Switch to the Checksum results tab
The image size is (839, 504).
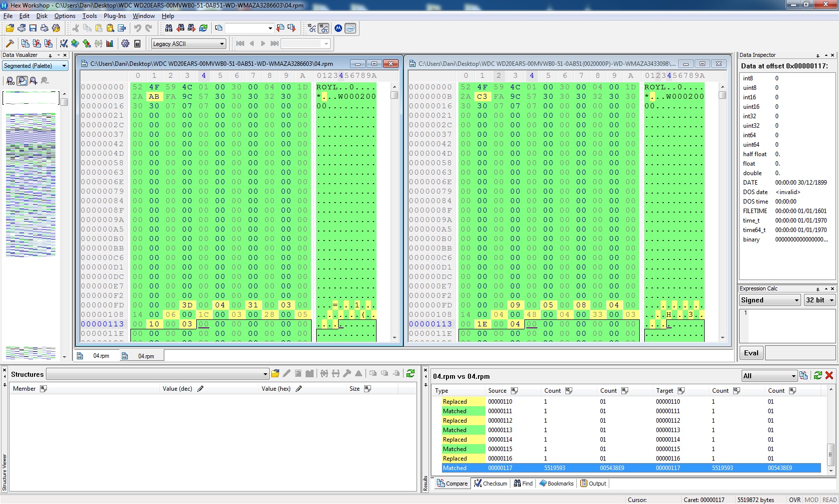coord(491,484)
